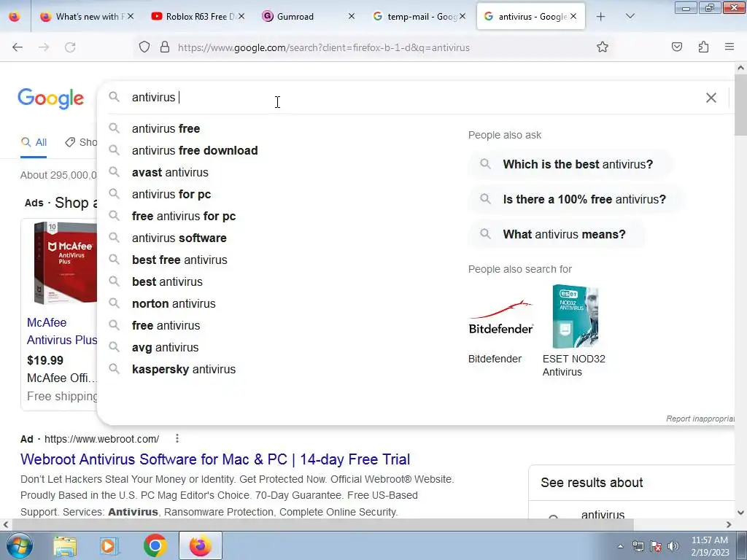Click the Windows Start orb
The height and width of the screenshot is (560, 747).
[x=20, y=545]
